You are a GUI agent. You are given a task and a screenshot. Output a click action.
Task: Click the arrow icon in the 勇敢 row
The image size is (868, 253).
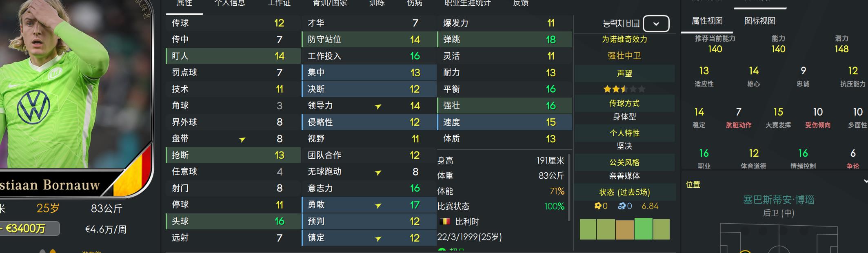(x=378, y=205)
